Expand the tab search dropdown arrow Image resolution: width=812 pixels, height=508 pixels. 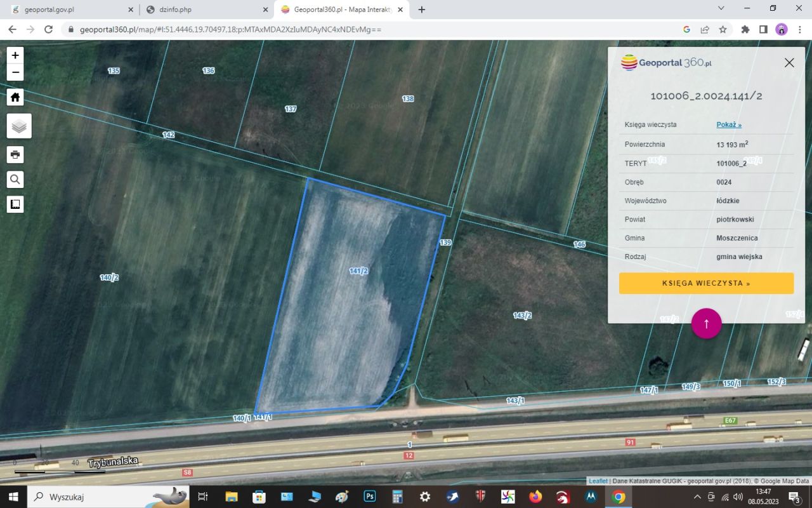coord(721,8)
